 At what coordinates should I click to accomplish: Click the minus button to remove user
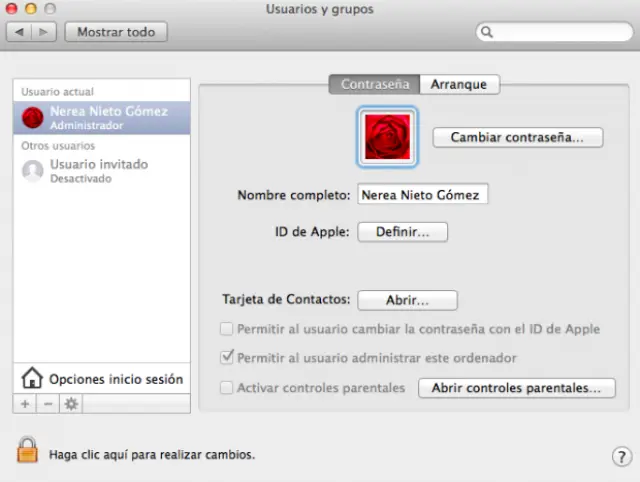[47, 403]
